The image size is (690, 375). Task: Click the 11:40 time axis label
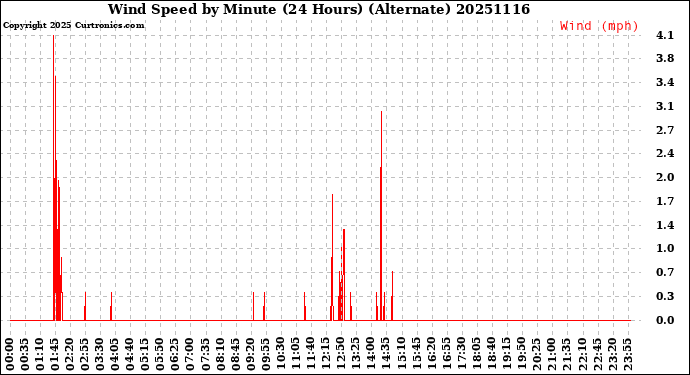click(x=311, y=355)
